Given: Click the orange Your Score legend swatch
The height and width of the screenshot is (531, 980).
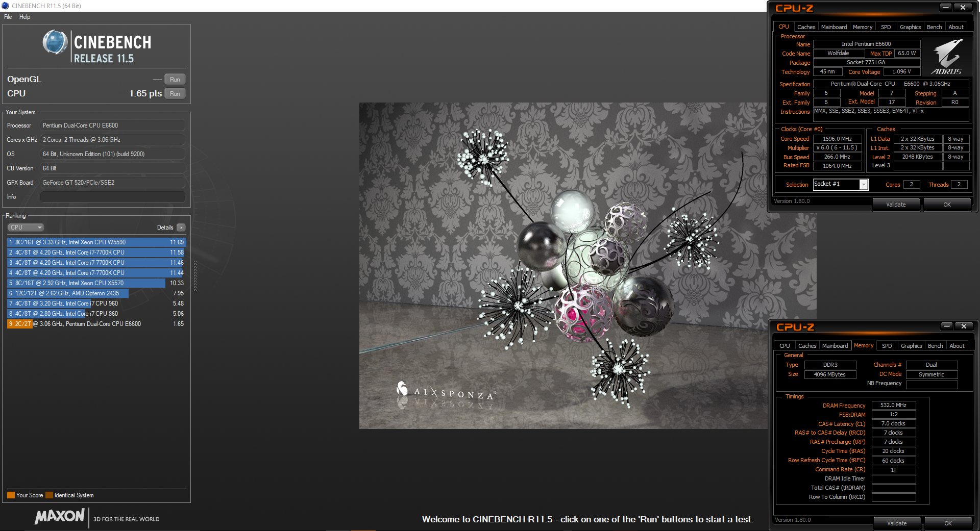Looking at the screenshot, I should point(11,495).
